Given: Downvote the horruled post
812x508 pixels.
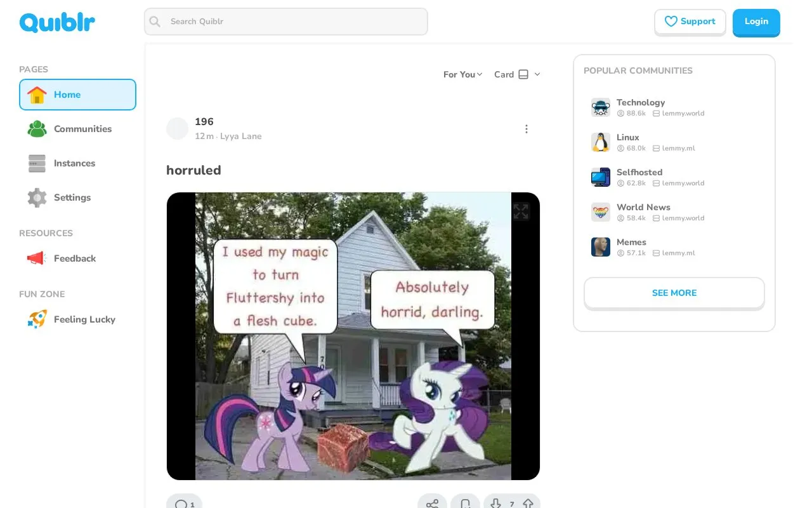Looking at the screenshot, I should [496, 504].
